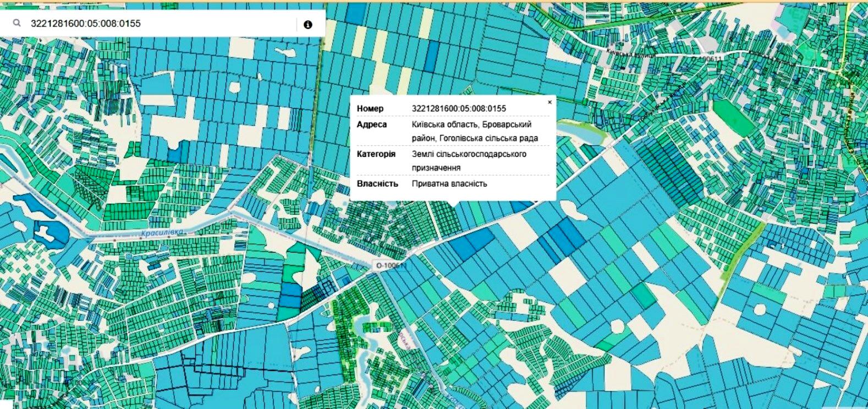The width and height of the screenshot is (868, 409).
Task: Click the magnifier search icon
Action: pyautogui.click(x=17, y=24)
